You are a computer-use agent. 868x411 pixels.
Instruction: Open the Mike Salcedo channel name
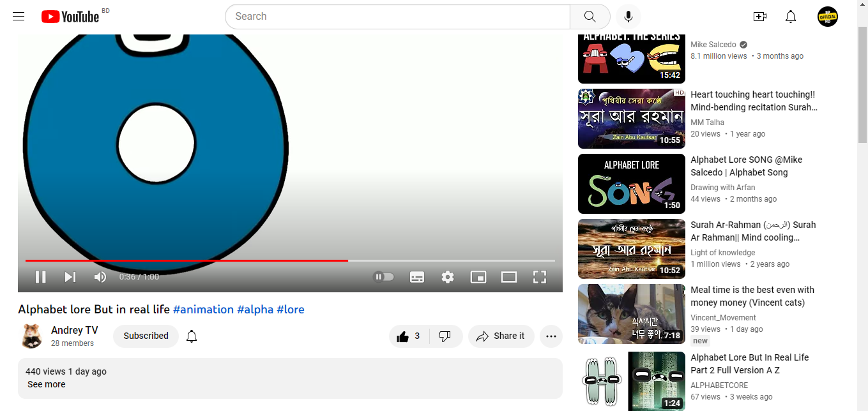tap(713, 45)
